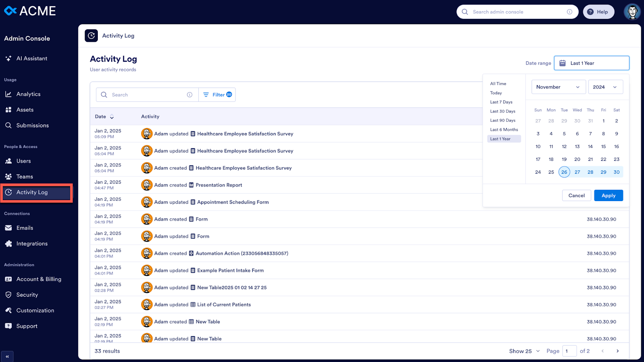Image resolution: width=644 pixels, height=362 pixels.
Task: Go to next page arrow
Action: click(x=617, y=351)
